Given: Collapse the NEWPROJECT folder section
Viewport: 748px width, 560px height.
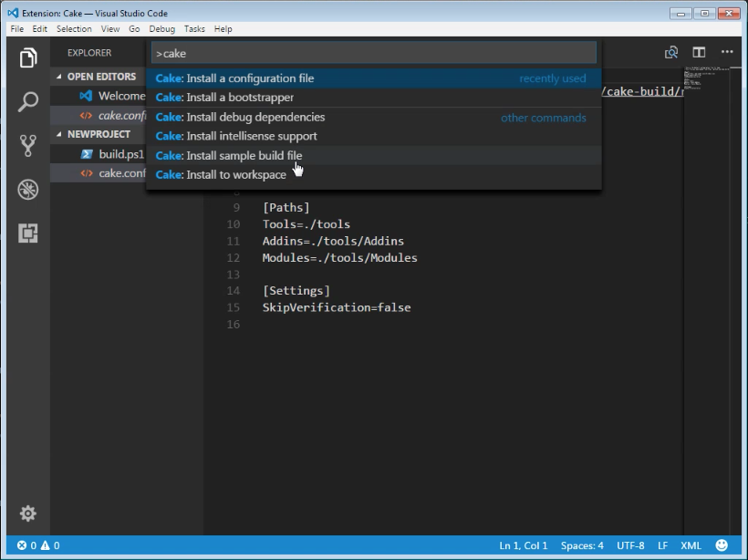Looking at the screenshot, I should (58, 134).
